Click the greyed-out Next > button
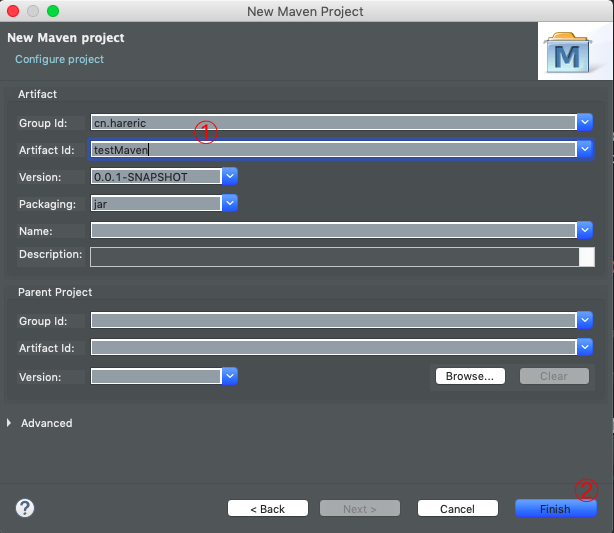The width and height of the screenshot is (614, 533). tap(360, 509)
